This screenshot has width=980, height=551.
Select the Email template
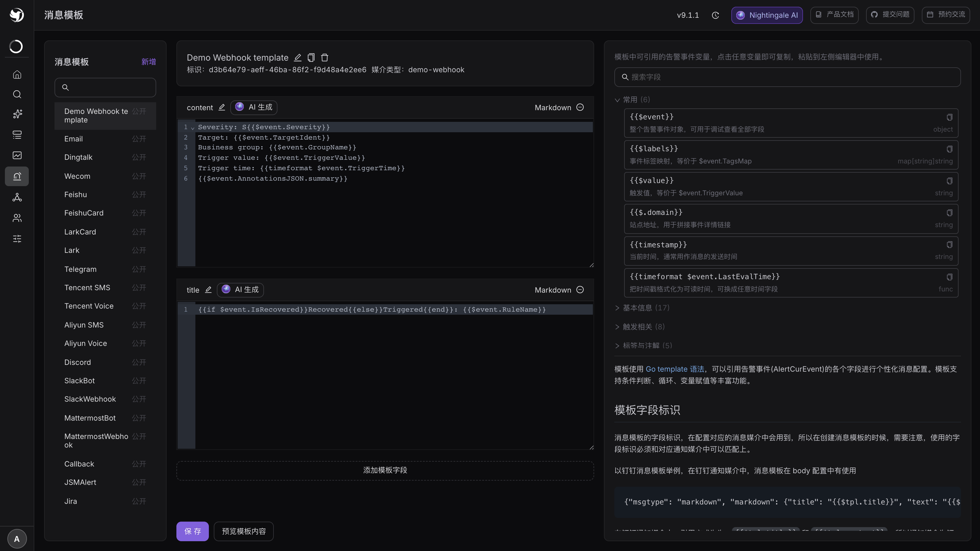coord(105,139)
